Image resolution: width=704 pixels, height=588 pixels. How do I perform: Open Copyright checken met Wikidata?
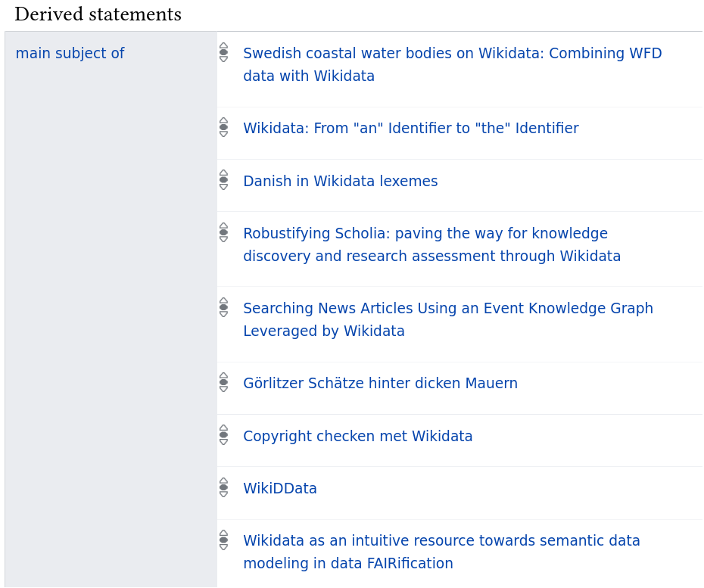coord(357,436)
